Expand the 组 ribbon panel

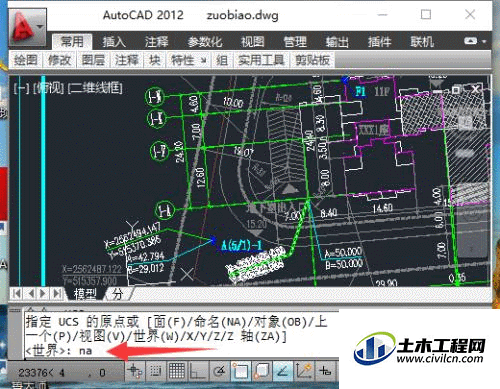222,60
